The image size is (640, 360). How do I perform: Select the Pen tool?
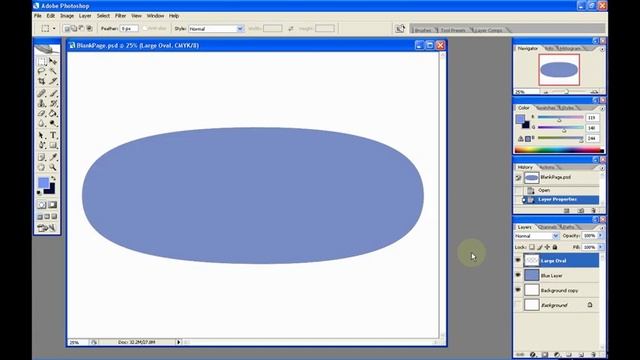(42, 145)
